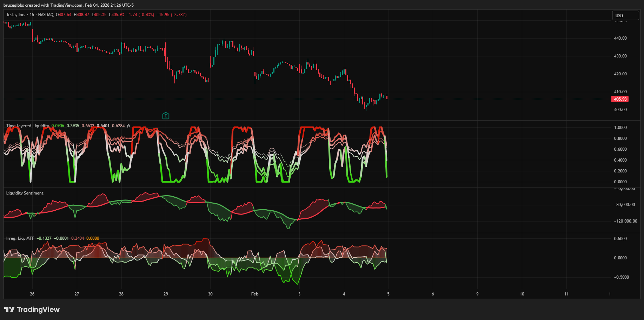Click the green 0.0906 liquidity value
This screenshot has width=644, height=320.
pyautogui.click(x=58, y=126)
